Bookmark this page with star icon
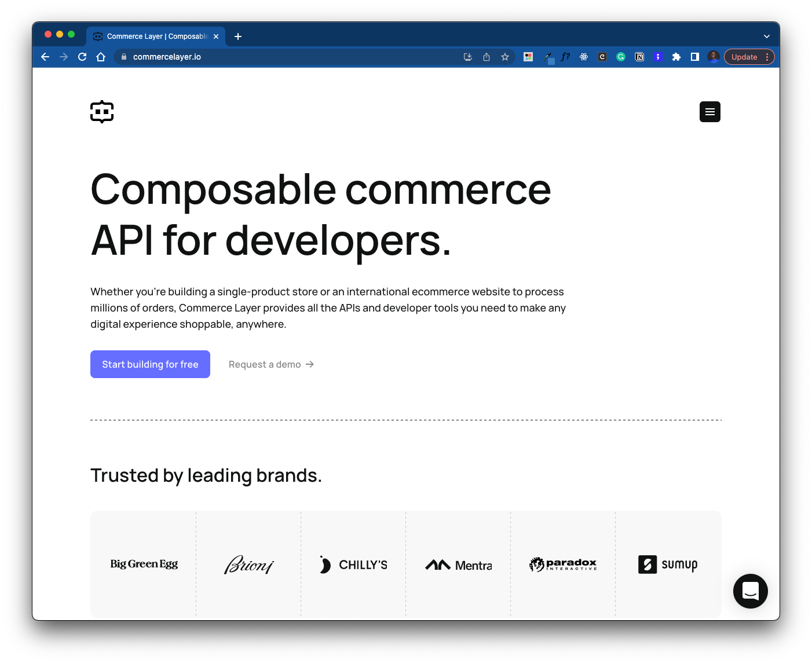The height and width of the screenshot is (663, 812). tap(505, 57)
